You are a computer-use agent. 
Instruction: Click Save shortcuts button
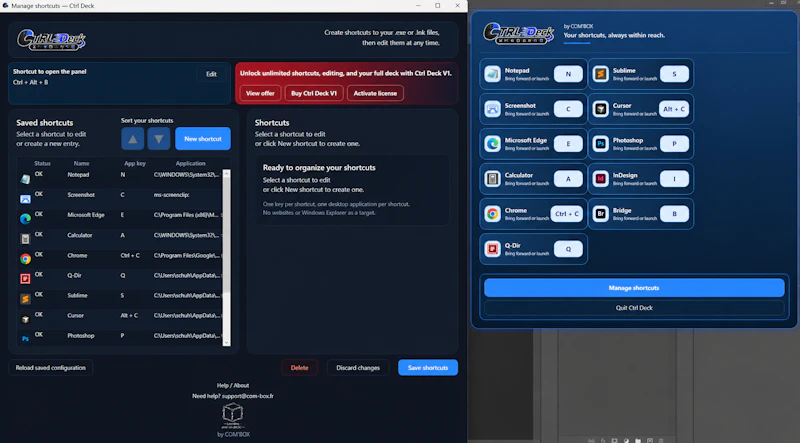tap(428, 367)
